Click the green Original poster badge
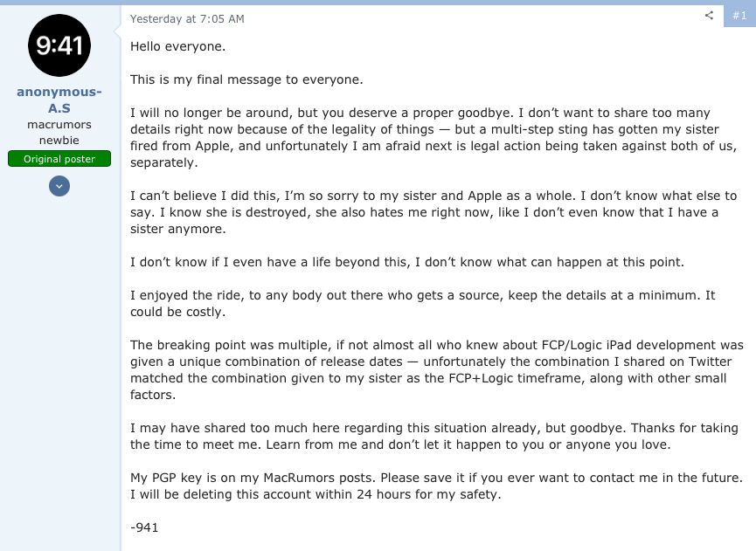The height and width of the screenshot is (551, 756). (59, 159)
